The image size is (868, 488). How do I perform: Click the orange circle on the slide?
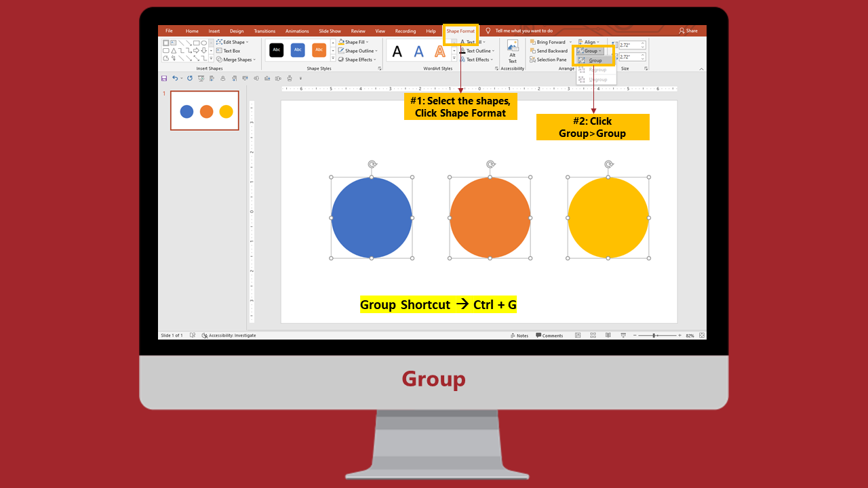pos(490,218)
